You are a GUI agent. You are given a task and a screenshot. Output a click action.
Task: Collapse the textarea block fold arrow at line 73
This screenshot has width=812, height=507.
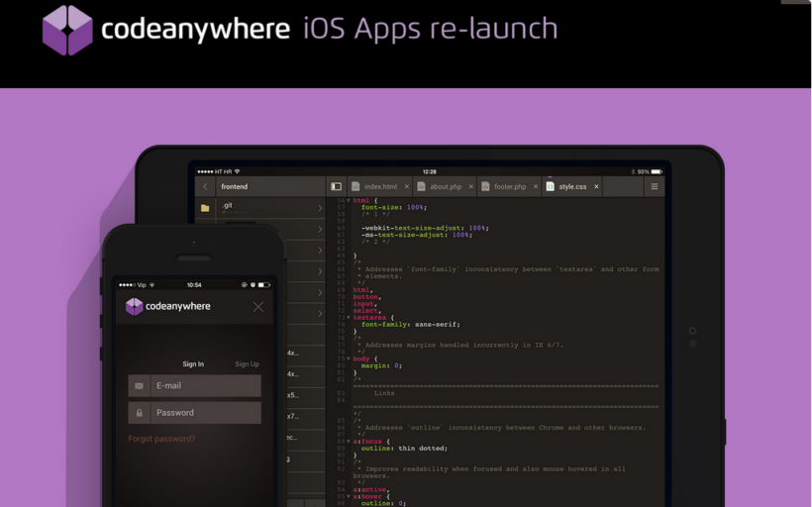click(349, 318)
